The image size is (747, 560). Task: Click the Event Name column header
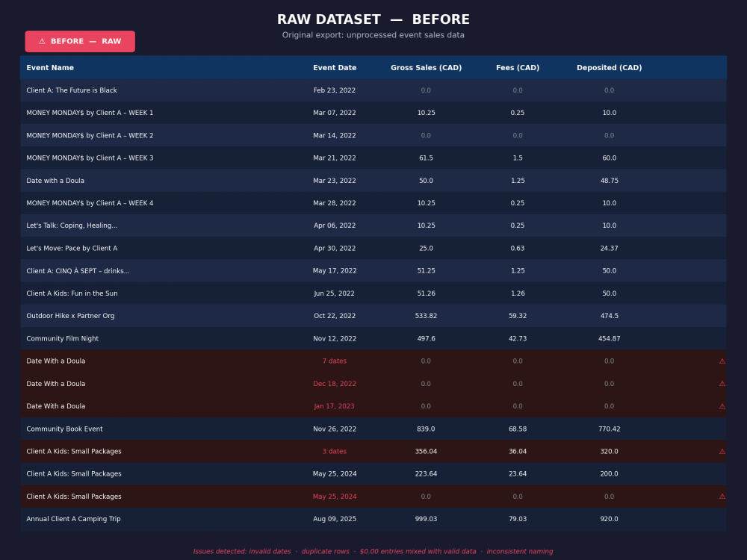pyautogui.click(x=50, y=68)
